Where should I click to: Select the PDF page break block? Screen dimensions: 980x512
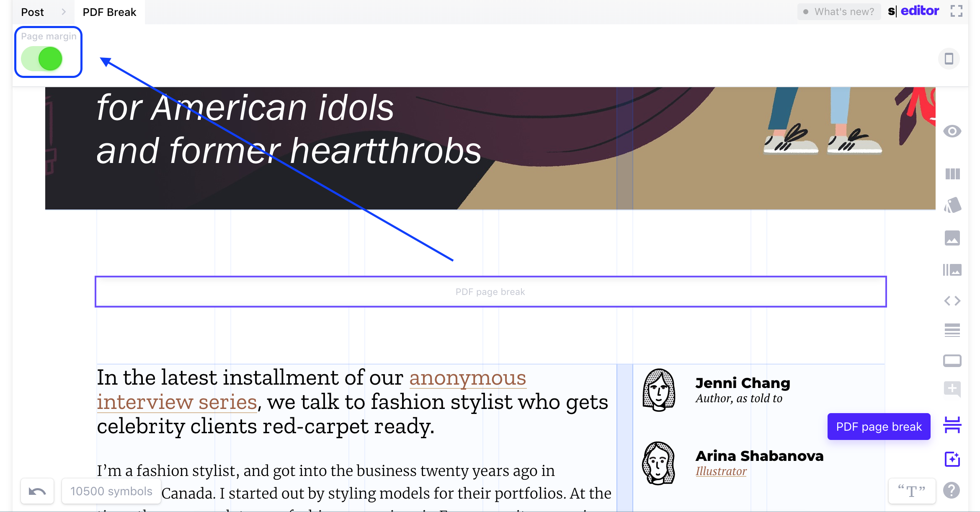(x=490, y=292)
